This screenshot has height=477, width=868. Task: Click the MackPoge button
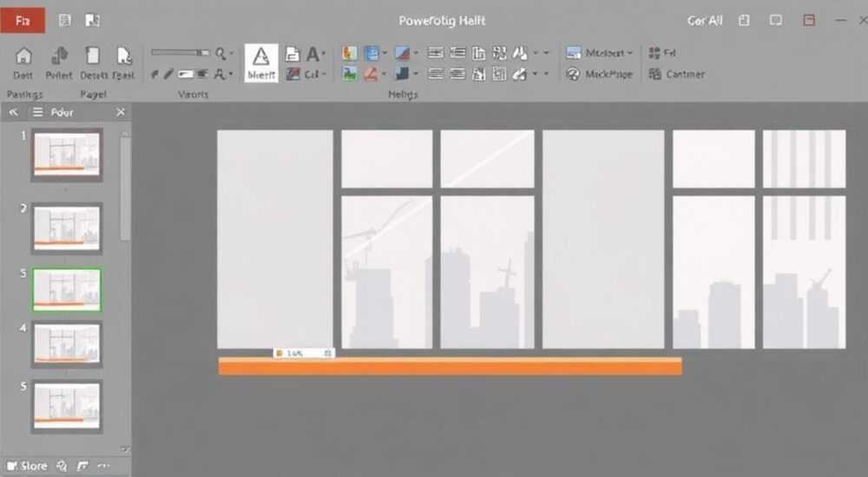pos(600,74)
